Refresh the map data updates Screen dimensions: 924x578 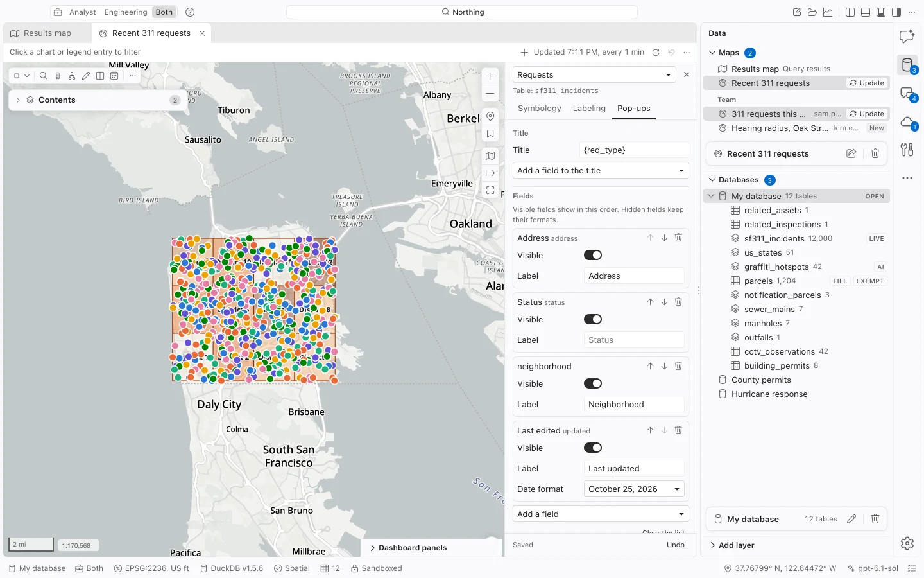click(x=656, y=53)
